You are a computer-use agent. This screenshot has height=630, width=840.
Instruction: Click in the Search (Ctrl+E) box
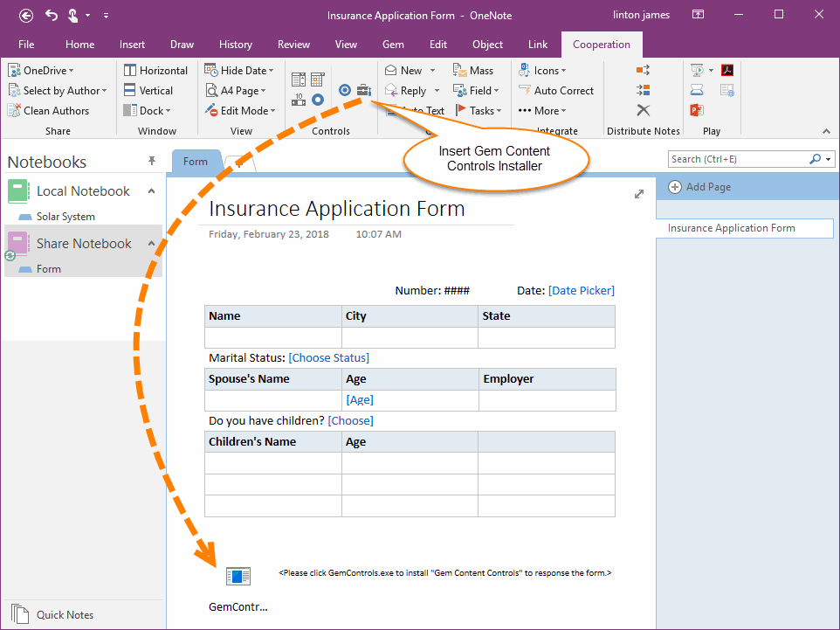(738, 159)
